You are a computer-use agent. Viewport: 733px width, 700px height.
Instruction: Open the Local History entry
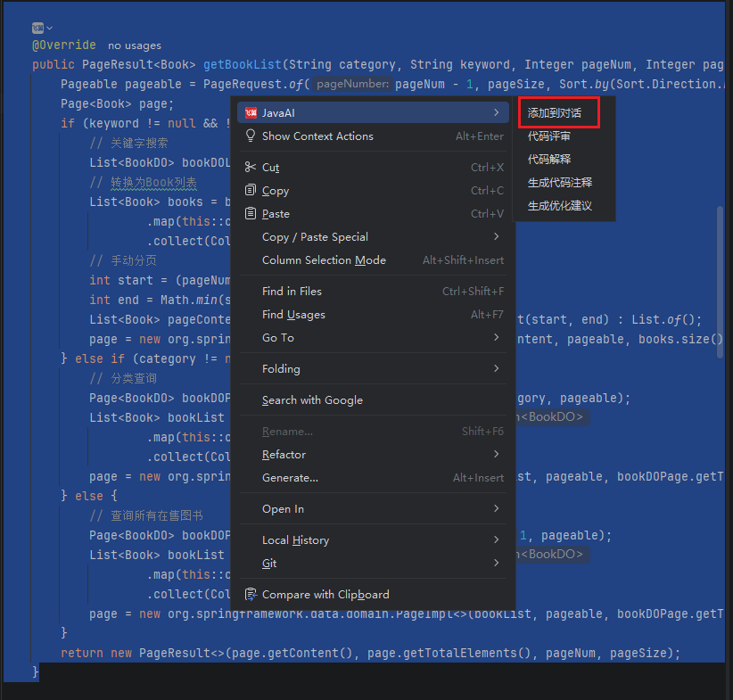pyautogui.click(x=373, y=540)
